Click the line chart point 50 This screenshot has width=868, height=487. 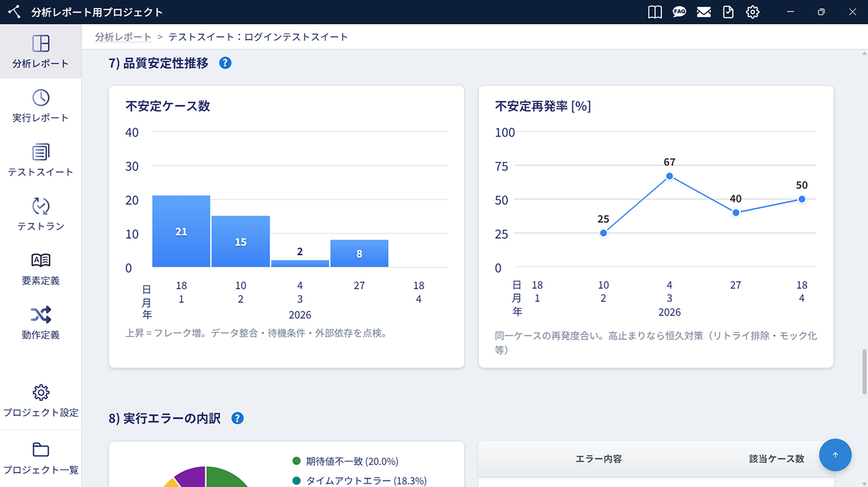click(x=801, y=199)
